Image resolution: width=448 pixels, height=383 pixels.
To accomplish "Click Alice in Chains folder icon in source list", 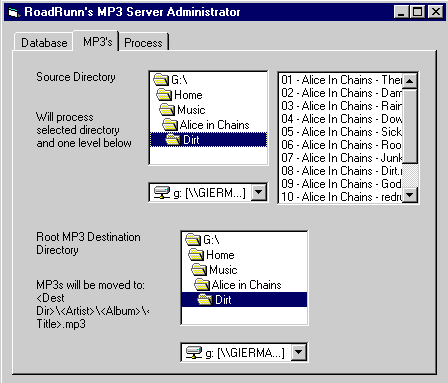I will click(x=170, y=125).
